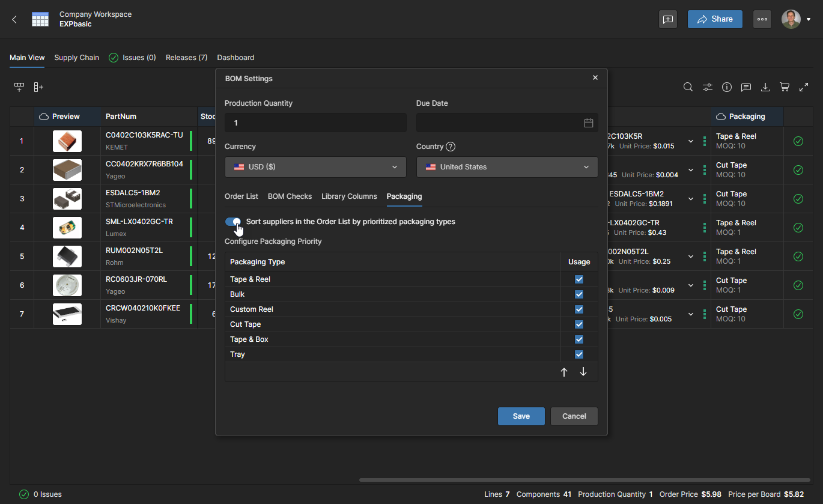Expand the Country United States dropdown
The image size is (823, 504).
507,167
